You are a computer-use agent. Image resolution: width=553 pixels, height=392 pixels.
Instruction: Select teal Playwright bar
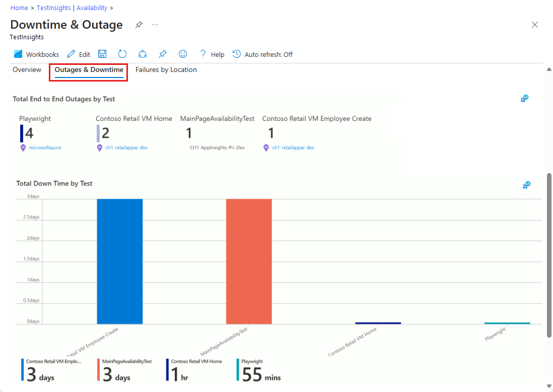click(507, 323)
